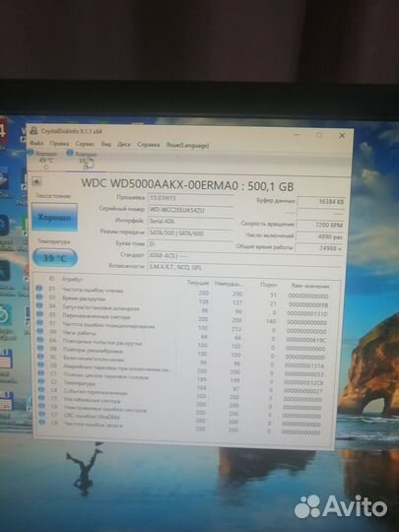Click status circle of attribute C1 row

(x=41, y=372)
